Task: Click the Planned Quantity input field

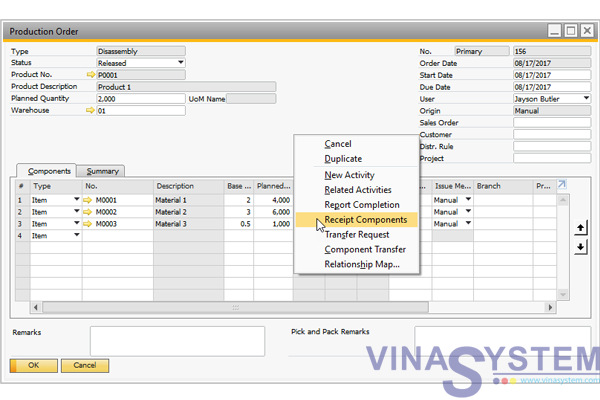Action: pyautogui.click(x=140, y=99)
